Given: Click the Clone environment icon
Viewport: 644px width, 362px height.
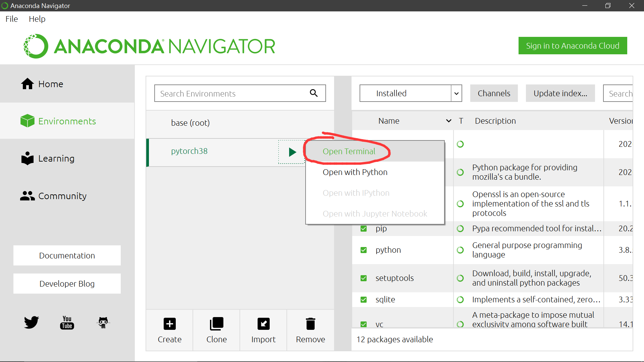Looking at the screenshot, I should pos(217,324).
